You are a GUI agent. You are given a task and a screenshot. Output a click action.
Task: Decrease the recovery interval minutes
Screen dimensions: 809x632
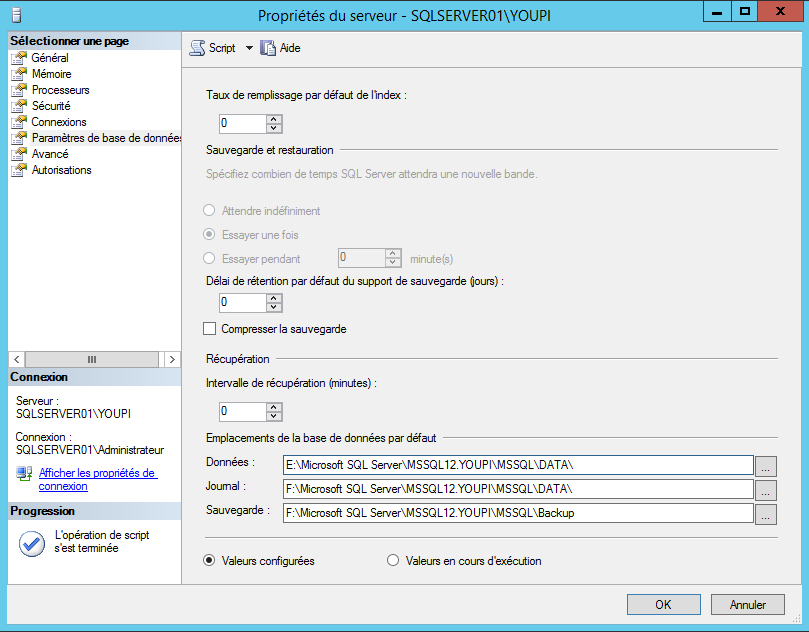[x=274, y=416]
